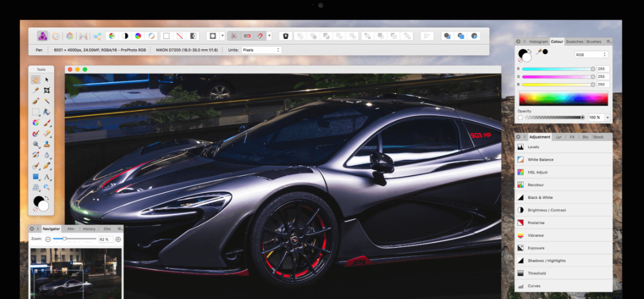Image resolution: width=644 pixels, height=299 pixels.
Task: Select the Flood Fill bucket tool
Action: (47, 111)
